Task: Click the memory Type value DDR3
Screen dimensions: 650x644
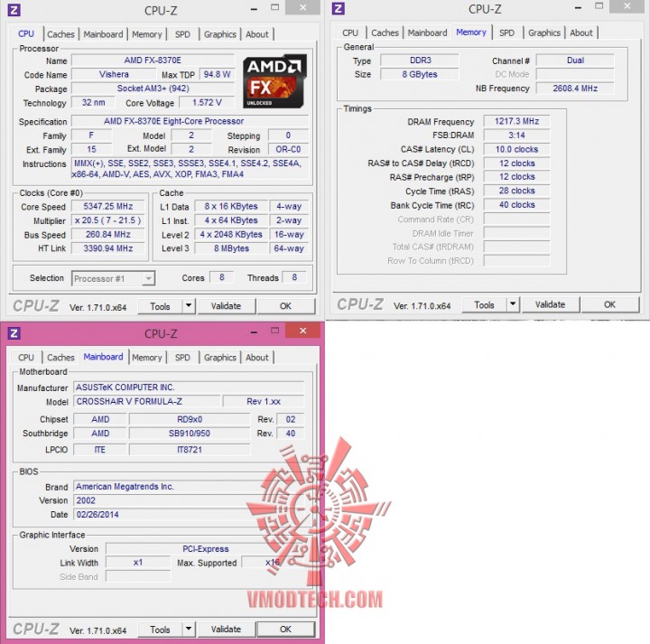Action: click(420, 61)
